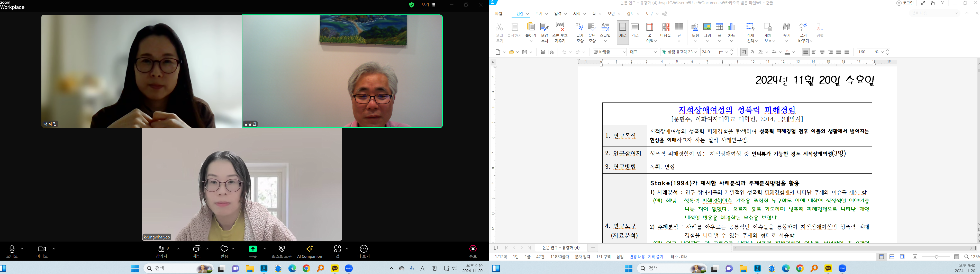Image resolution: width=980 pixels, height=274 pixels.
Task: Click 변경 내용 [기록 중지] status link
Action: (647, 257)
